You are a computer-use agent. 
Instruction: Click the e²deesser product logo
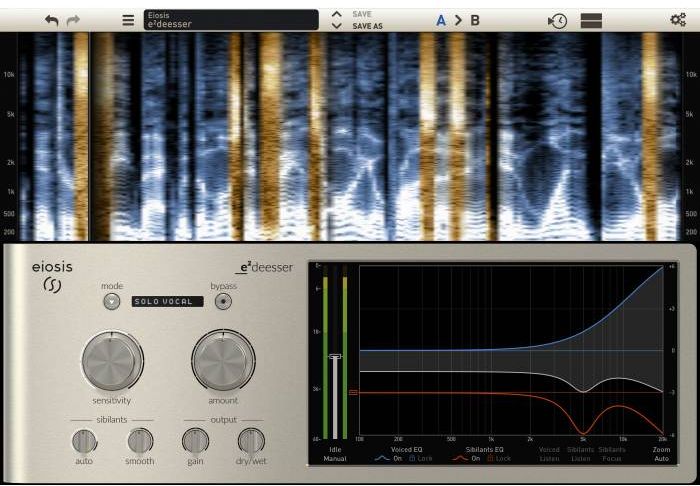[264, 268]
